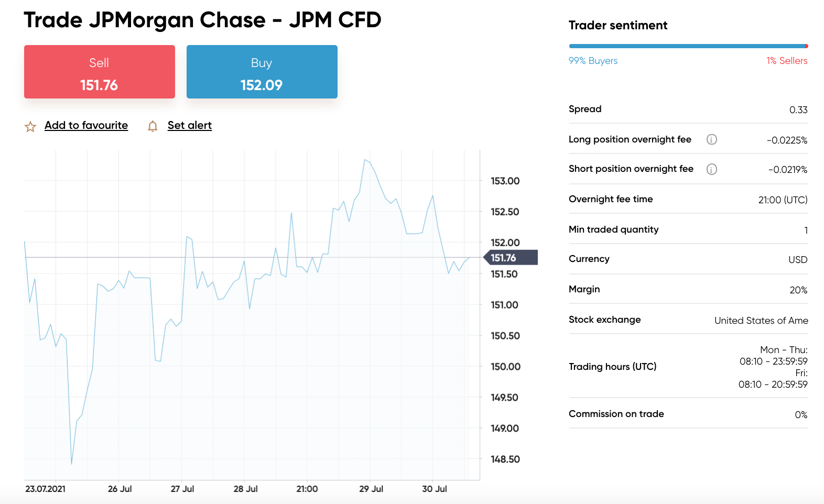The image size is (824, 504).
Task: Click the 21:00 time axis label
Action: pyautogui.click(x=307, y=489)
